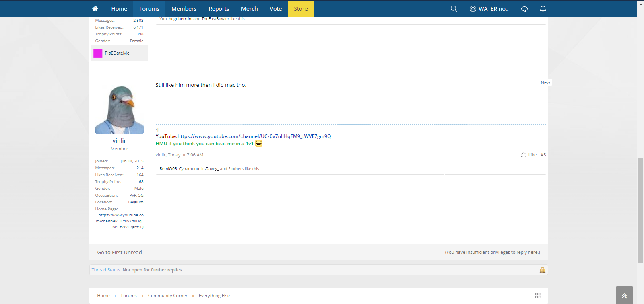This screenshot has height=304, width=644.
Task: Click the scroll-to-top double arrow button
Action: click(x=624, y=296)
